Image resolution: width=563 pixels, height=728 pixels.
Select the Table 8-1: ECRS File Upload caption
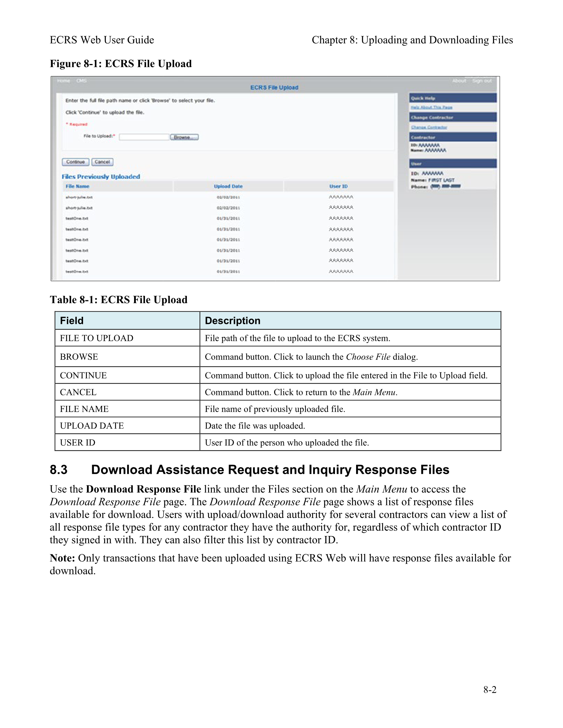click(119, 300)
